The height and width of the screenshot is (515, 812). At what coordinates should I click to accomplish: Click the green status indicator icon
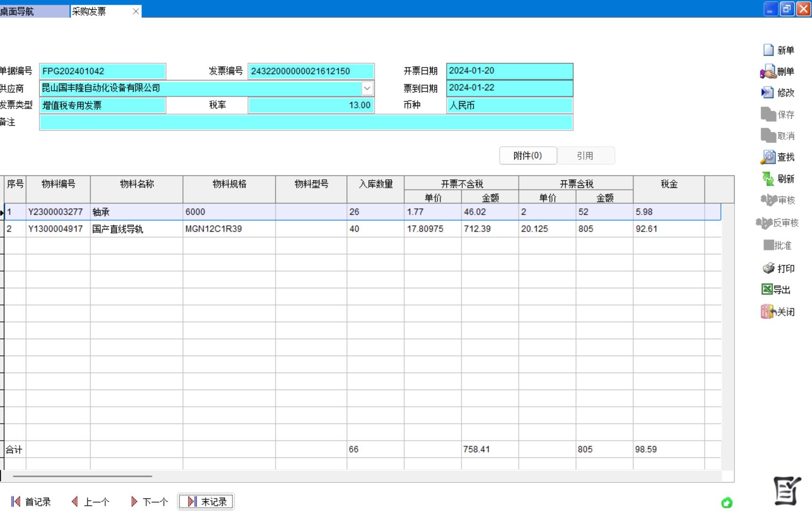click(x=727, y=503)
